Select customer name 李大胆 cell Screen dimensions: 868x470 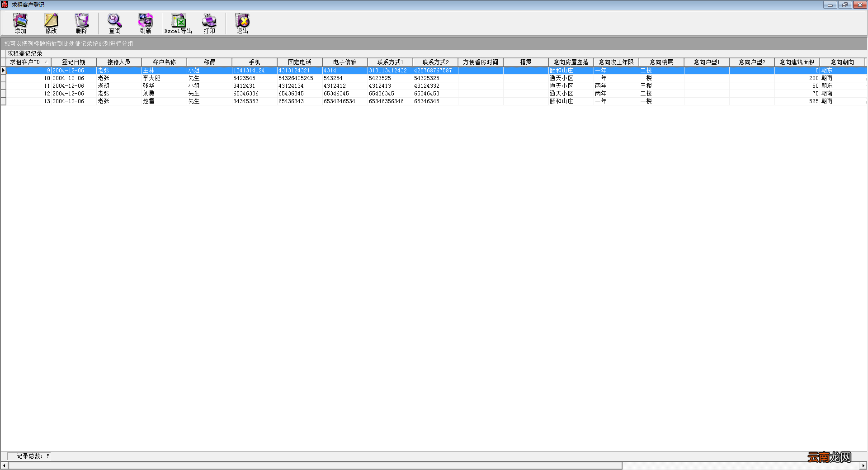click(x=164, y=78)
